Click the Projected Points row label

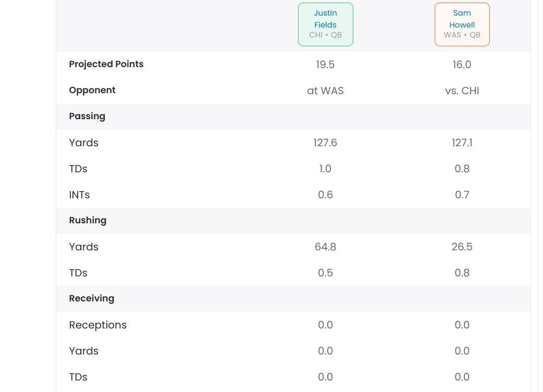106,64
